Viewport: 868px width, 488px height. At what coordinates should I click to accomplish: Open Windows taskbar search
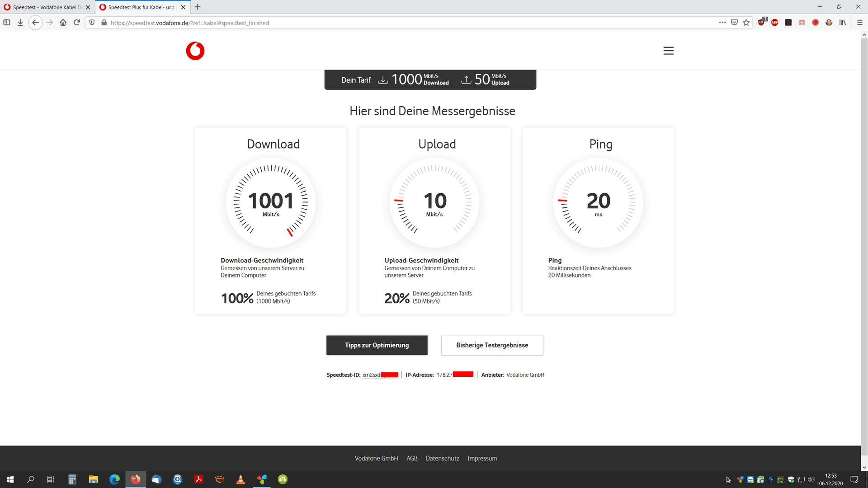pos(31,479)
